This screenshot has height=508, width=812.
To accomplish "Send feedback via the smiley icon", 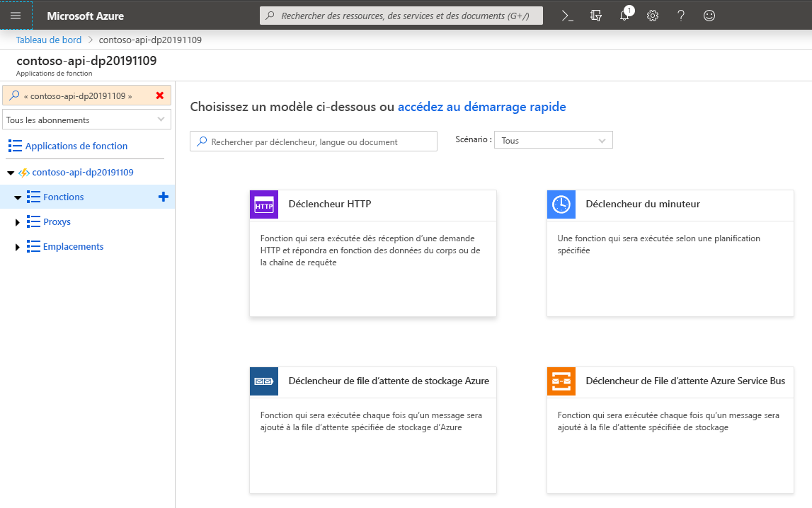I will (x=709, y=15).
